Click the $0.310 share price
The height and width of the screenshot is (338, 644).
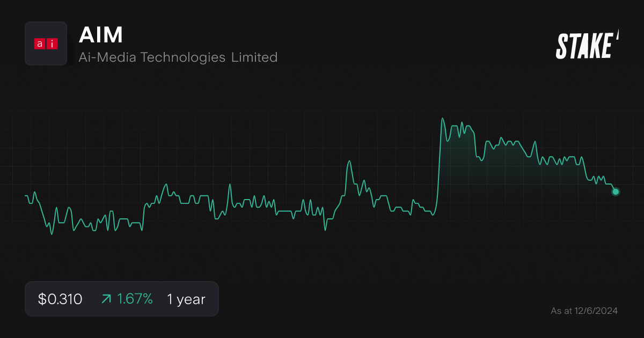[x=60, y=299]
